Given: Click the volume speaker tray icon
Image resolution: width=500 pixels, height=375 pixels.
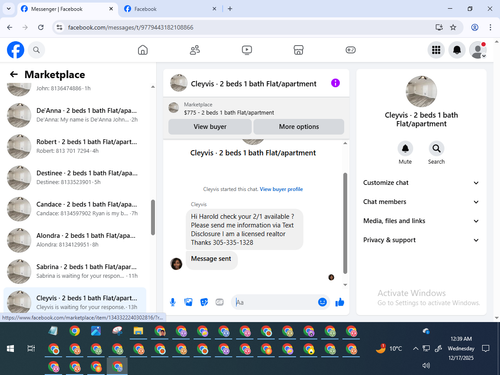Looking at the screenshot, I should [426, 365].
